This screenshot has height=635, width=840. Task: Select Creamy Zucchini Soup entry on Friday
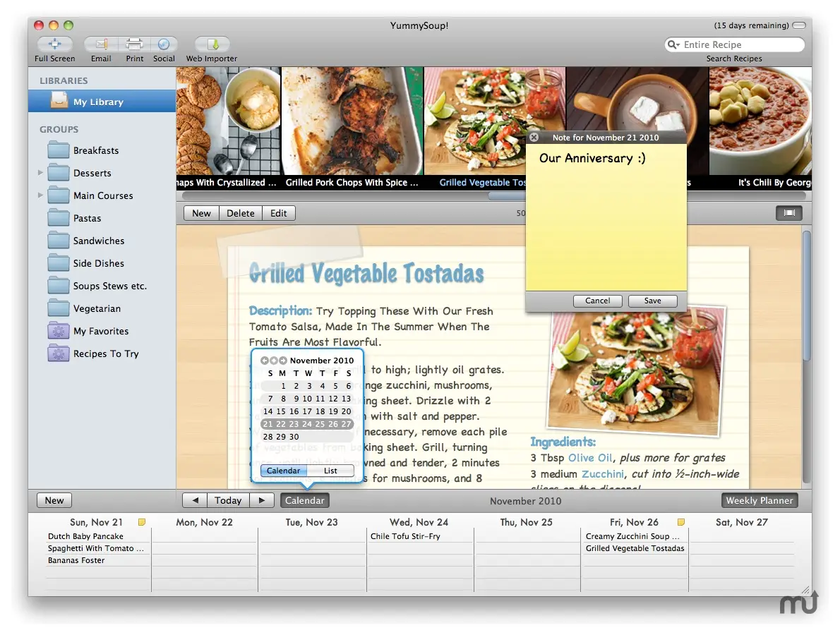632,536
